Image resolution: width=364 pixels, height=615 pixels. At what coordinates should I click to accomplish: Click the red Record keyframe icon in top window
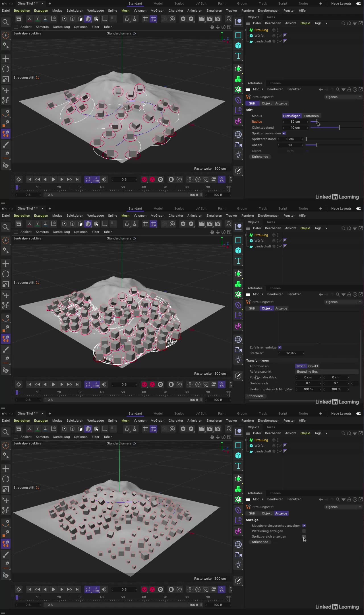coord(144,179)
